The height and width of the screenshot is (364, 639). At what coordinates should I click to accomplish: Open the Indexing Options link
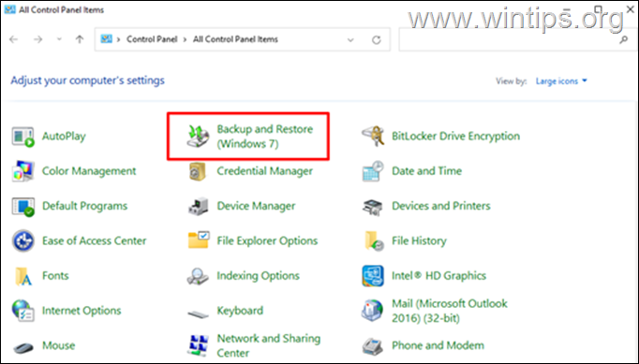click(258, 276)
